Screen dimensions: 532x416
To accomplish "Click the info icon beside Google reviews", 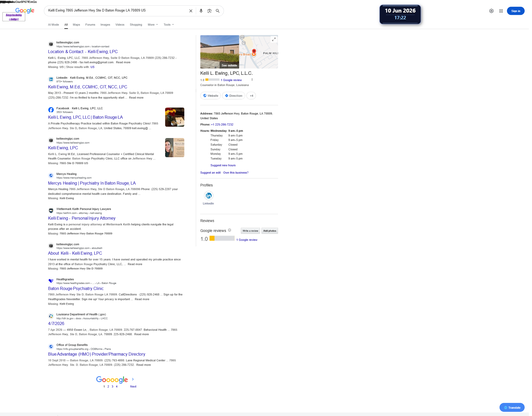I will tap(229, 230).
